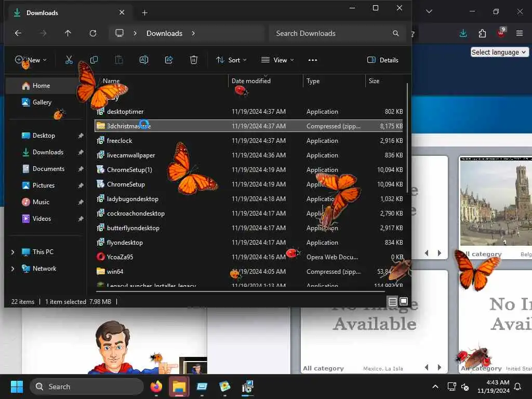Click chevron after Downloads in address bar
This screenshot has width=532, height=399.
tap(193, 33)
